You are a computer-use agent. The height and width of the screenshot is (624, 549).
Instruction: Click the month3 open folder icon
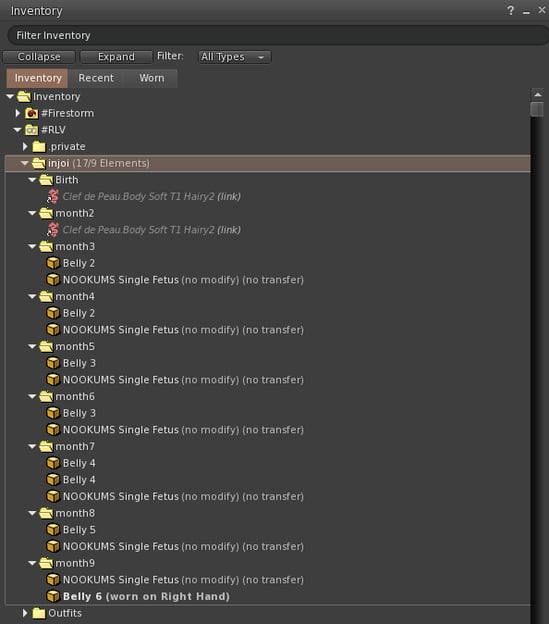coord(46,246)
